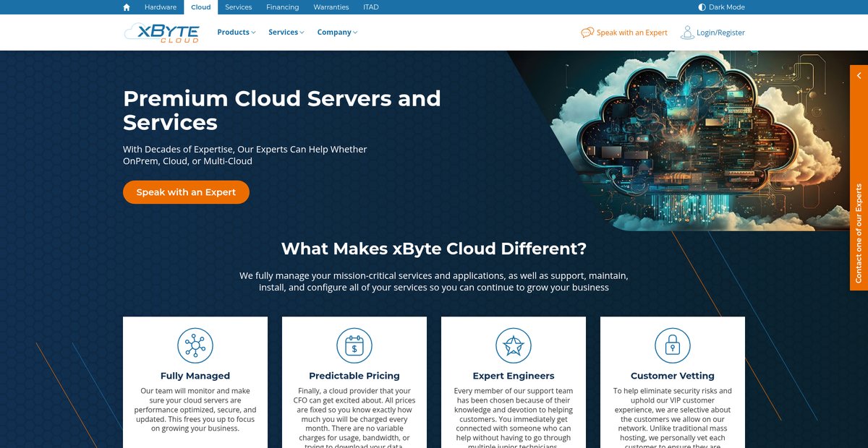This screenshot has height=448, width=868.
Task: Open Contact one of our Experts side tab
Action: [859, 233]
